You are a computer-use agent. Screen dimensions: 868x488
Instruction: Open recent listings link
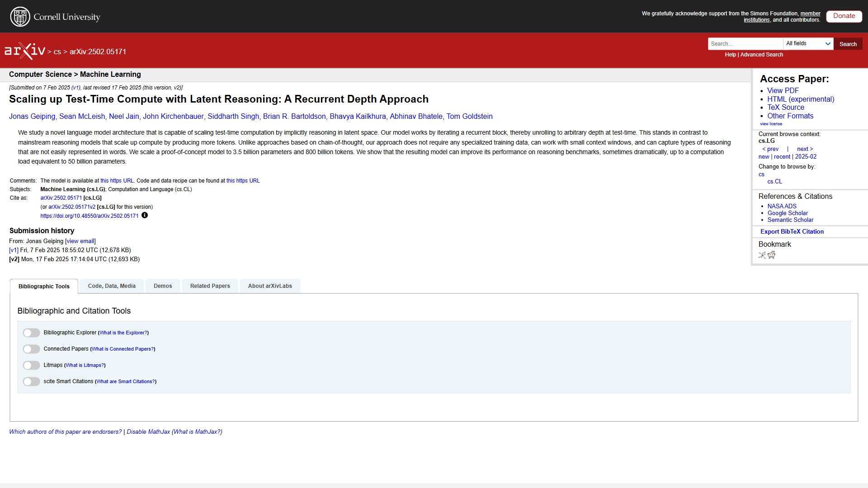pyautogui.click(x=782, y=157)
